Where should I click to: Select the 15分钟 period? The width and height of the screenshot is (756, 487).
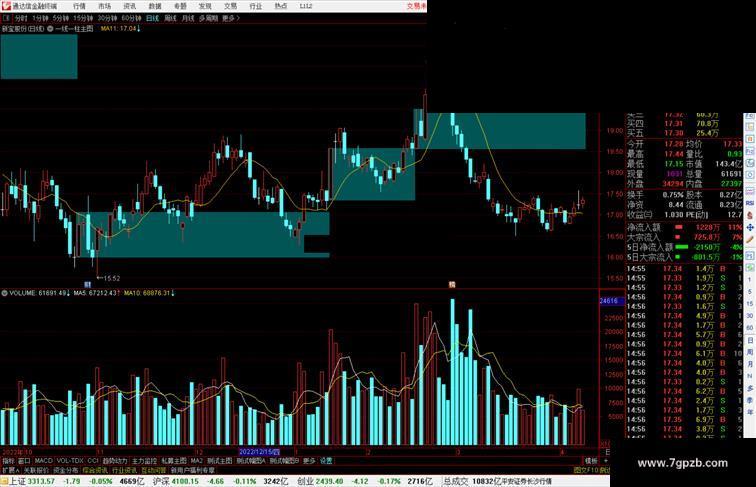pyautogui.click(x=83, y=18)
